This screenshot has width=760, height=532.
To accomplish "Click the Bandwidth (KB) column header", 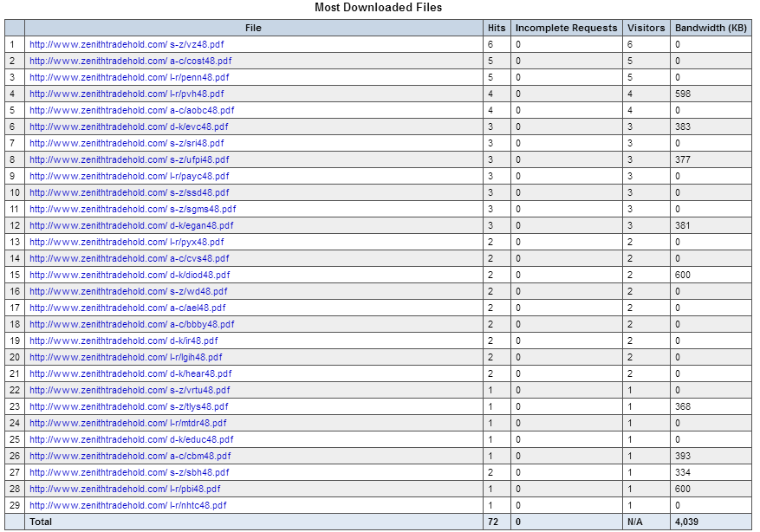I will click(711, 28).
